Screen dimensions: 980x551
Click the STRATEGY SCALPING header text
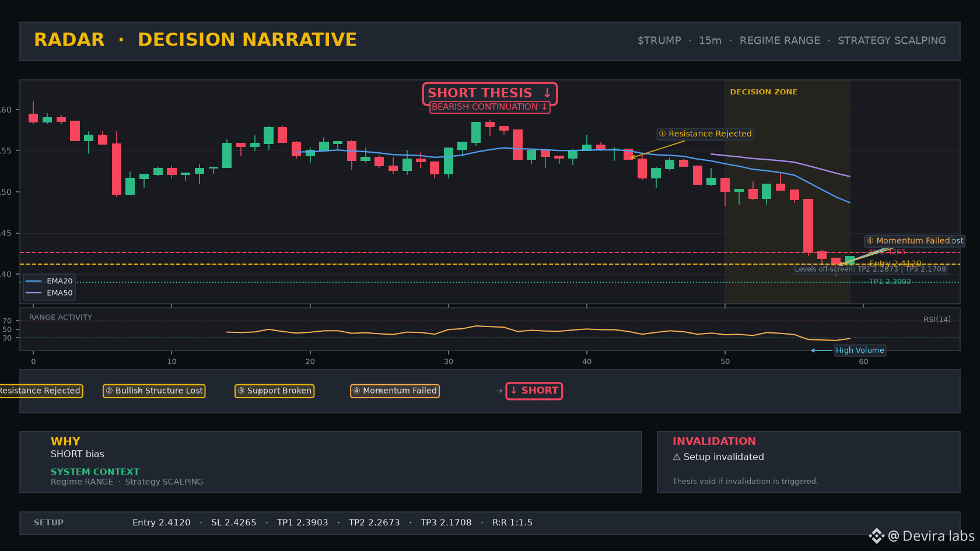click(892, 41)
